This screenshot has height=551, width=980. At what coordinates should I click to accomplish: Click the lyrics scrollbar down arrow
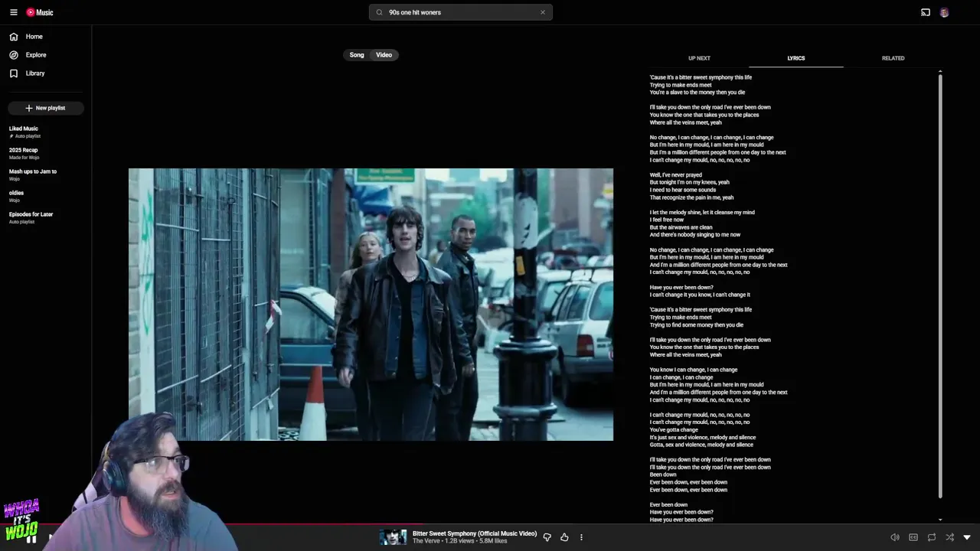click(x=940, y=520)
